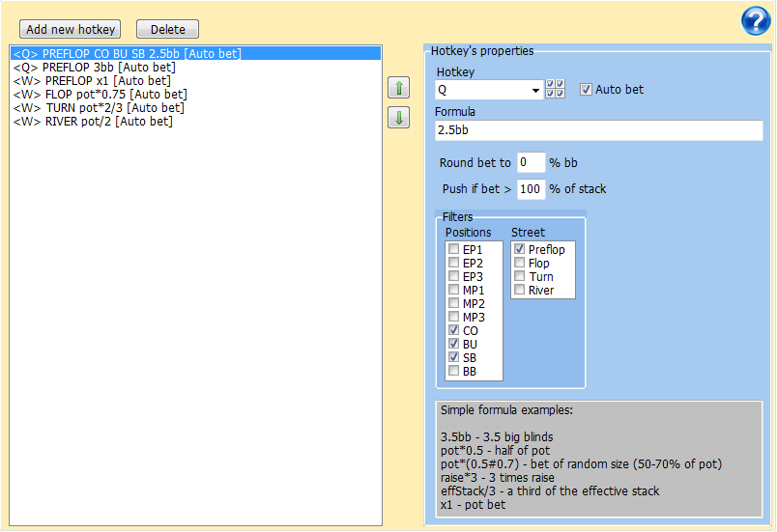Click the Push if bet percentage field
This screenshot has height=532, width=777.
(x=531, y=189)
